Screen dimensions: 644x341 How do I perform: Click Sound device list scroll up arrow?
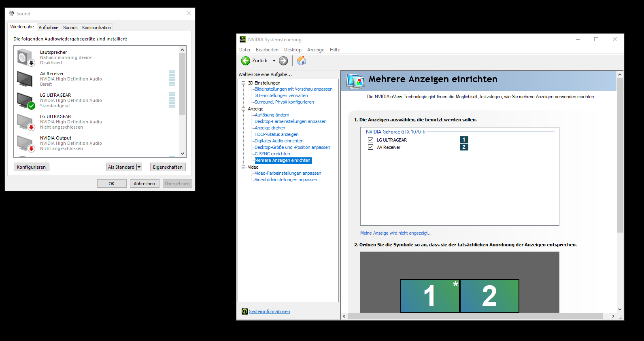tap(182, 49)
